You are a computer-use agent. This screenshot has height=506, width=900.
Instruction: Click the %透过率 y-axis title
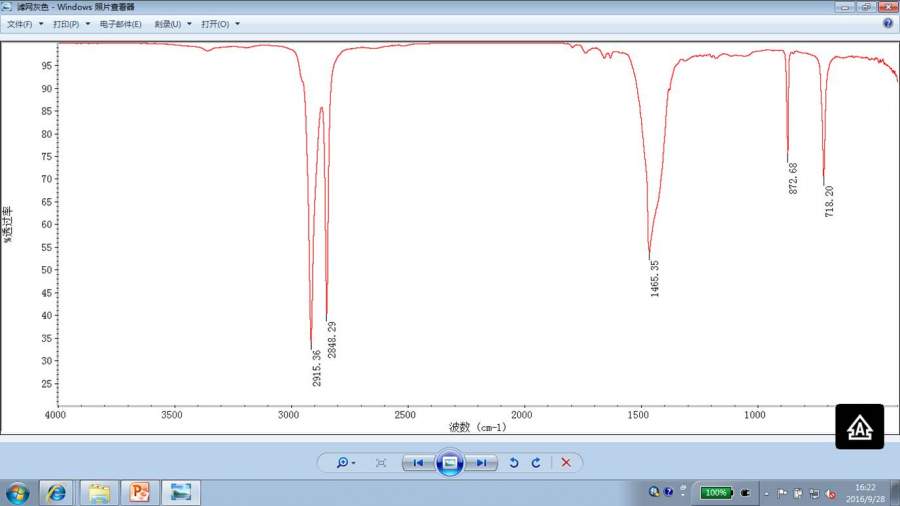[x=7, y=225]
